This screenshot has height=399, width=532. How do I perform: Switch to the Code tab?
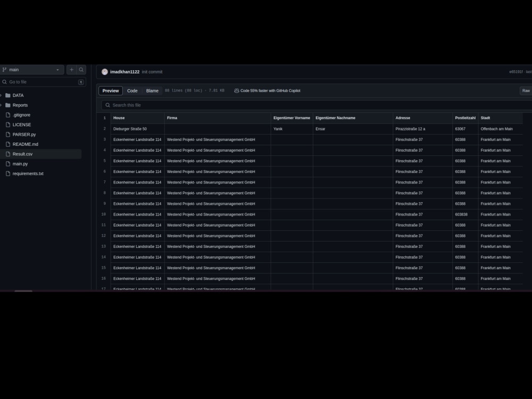(x=132, y=90)
